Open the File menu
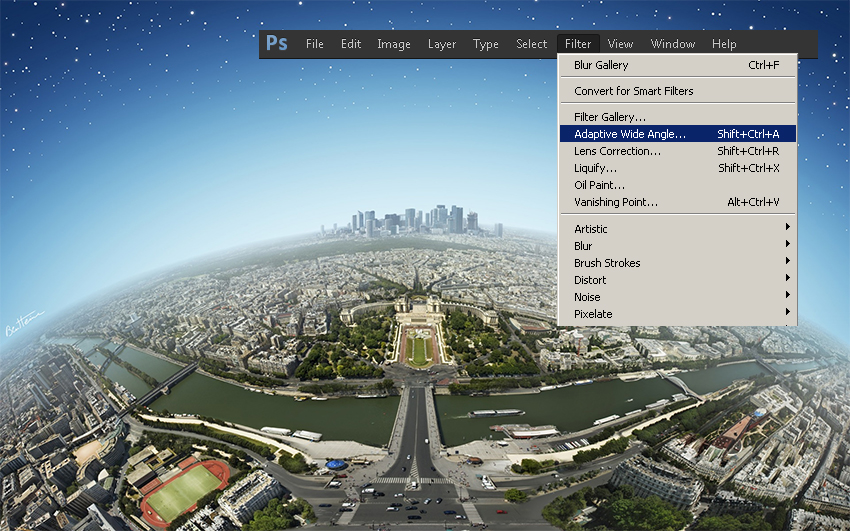 pos(314,44)
